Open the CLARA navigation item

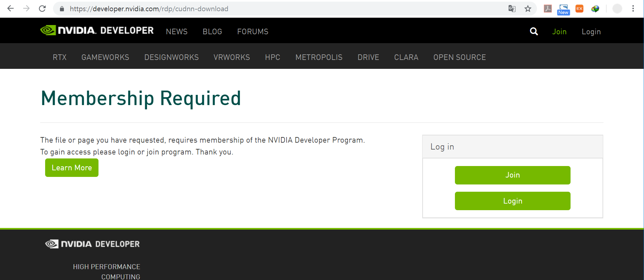(406, 57)
